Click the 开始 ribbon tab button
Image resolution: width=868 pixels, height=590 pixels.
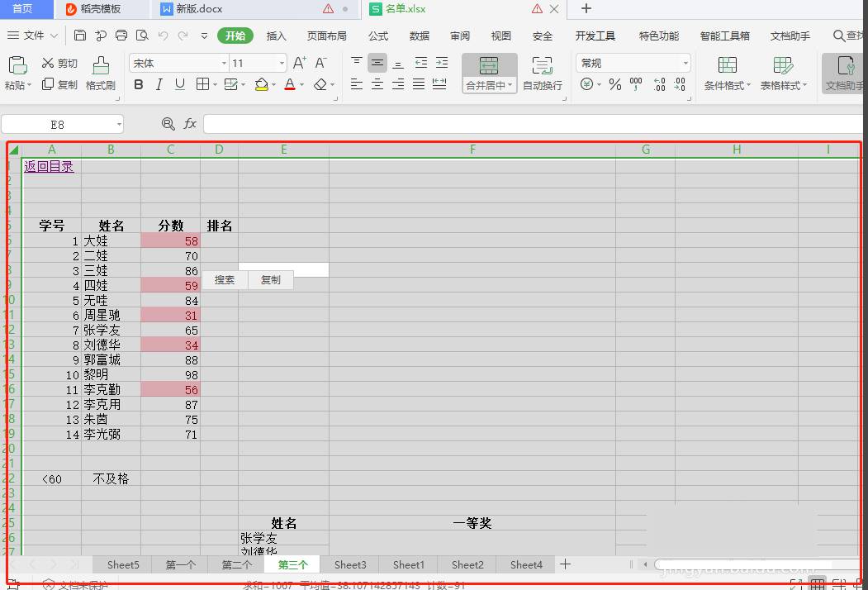[235, 36]
